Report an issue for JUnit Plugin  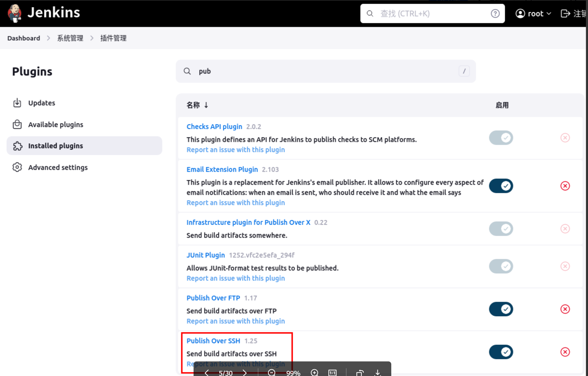coord(236,278)
